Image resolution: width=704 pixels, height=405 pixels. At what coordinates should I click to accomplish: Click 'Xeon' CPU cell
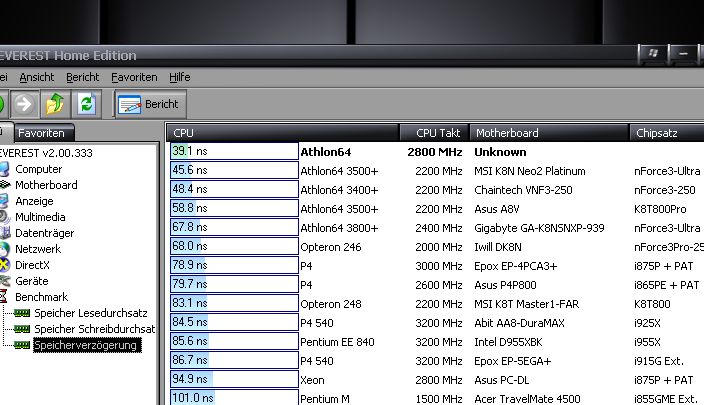click(x=312, y=380)
